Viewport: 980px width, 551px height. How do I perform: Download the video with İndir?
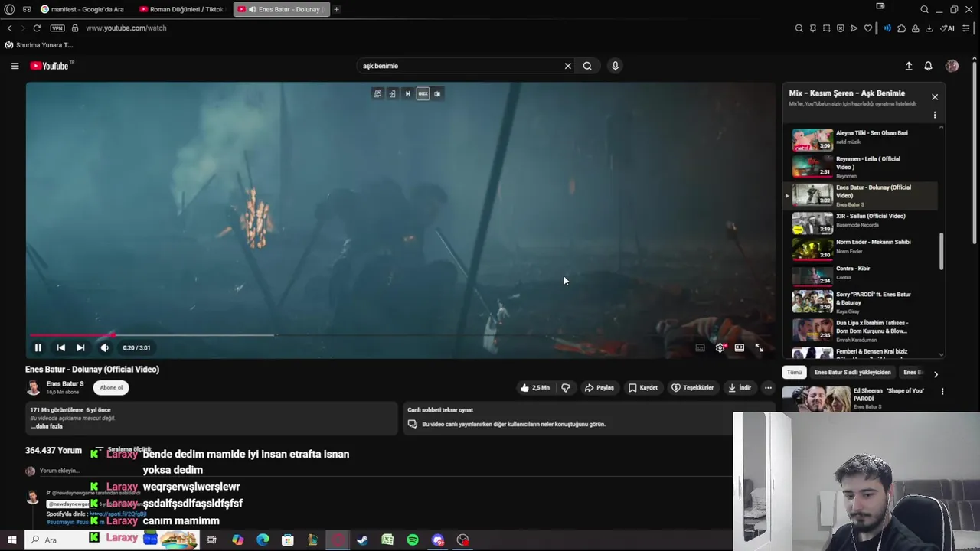pos(740,388)
